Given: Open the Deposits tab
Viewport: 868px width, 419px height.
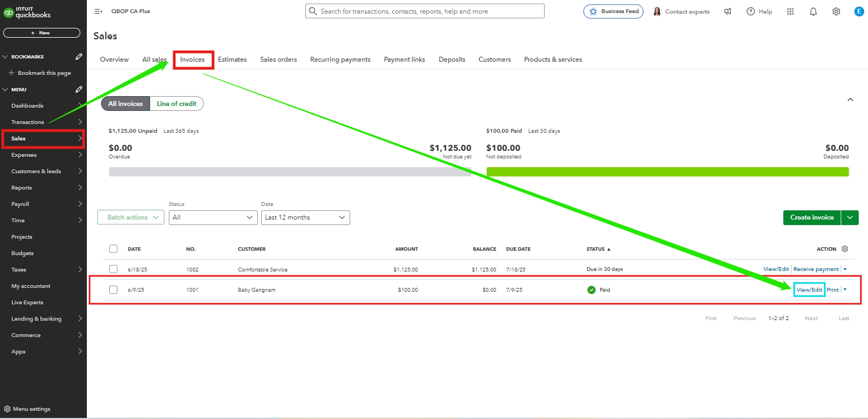Looking at the screenshot, I should pos(452,60).
